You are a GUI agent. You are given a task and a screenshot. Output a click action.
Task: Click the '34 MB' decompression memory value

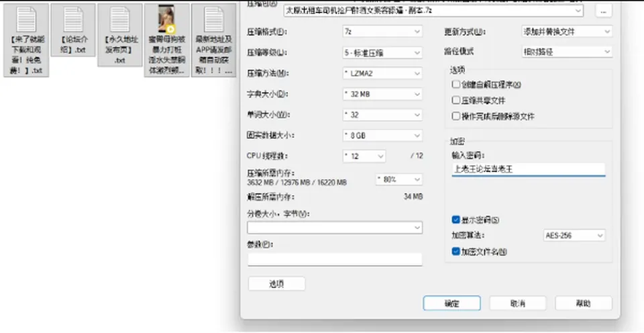click(413, 197)
